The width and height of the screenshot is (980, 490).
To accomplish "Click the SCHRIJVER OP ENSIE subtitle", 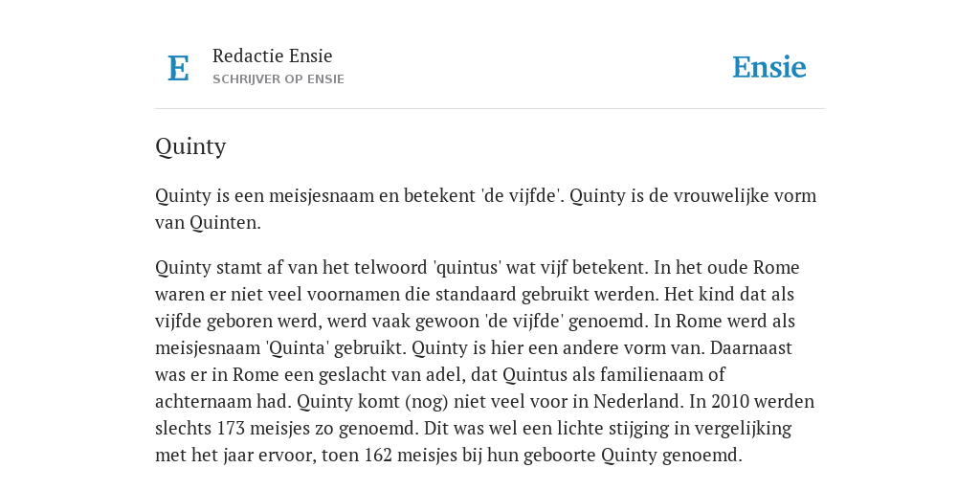I will point(278,79).
